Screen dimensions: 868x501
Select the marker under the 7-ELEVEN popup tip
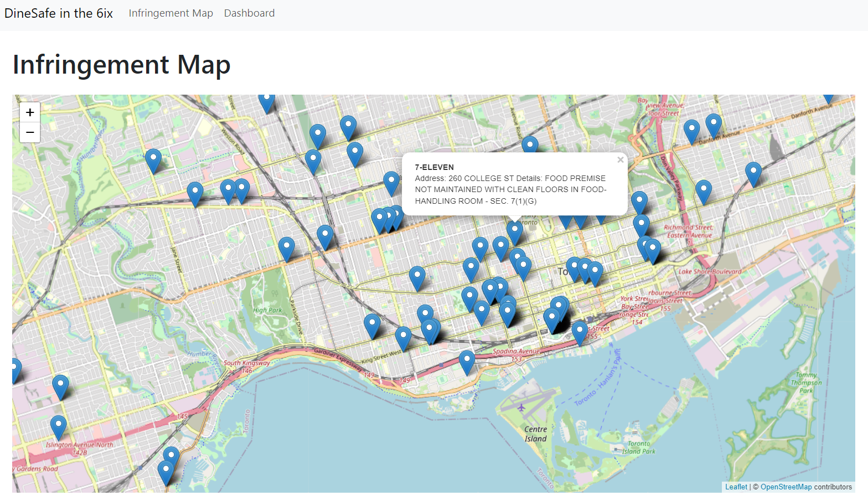click(x=515, y=234)
